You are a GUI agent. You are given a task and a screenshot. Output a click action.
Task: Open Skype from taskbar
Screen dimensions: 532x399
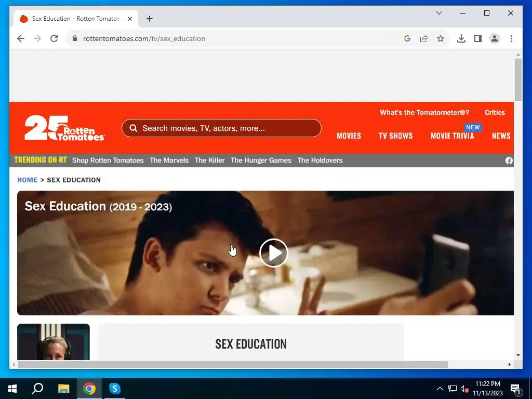click(115, 389)
